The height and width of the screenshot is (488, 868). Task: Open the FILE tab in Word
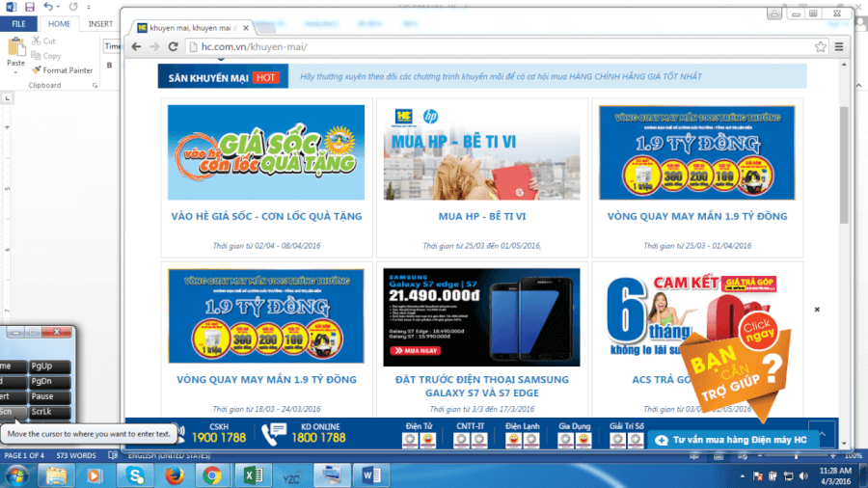coord(18,23)
